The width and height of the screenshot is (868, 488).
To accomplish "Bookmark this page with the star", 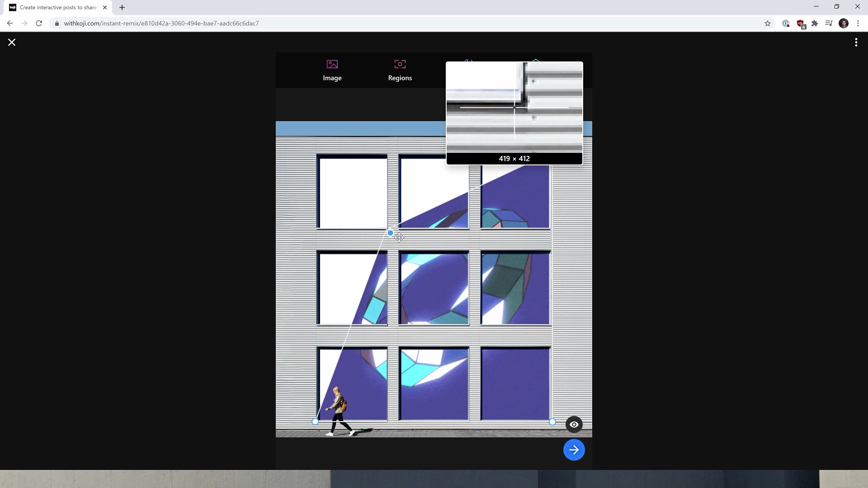I will pyautogui.click(x=767, y=23).
